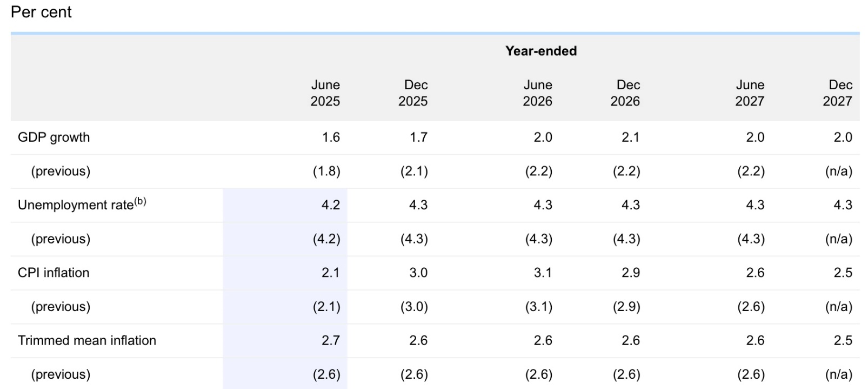868x389 pixels.
Task: Click the Per cent caption above the table
Action: coord(41,12)
